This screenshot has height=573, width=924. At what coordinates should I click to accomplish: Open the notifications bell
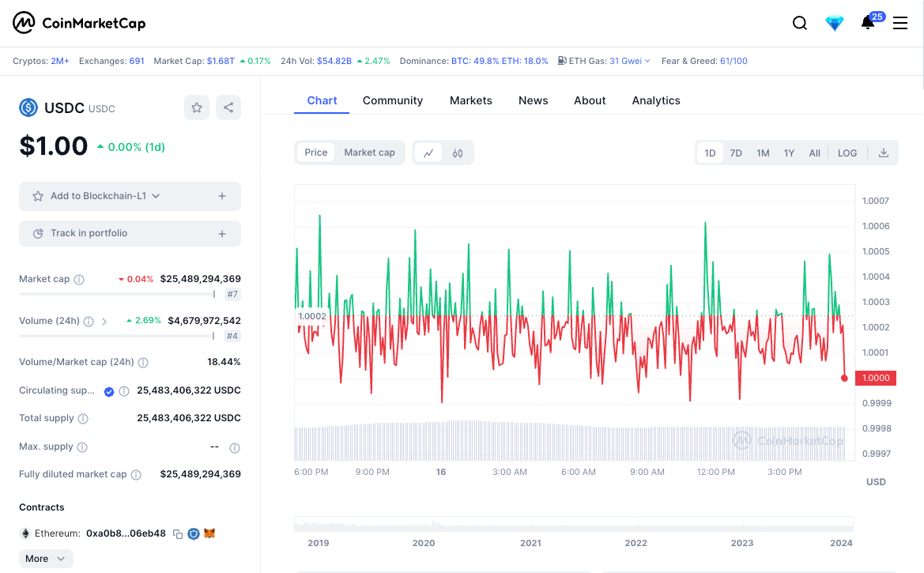(867, 23)
